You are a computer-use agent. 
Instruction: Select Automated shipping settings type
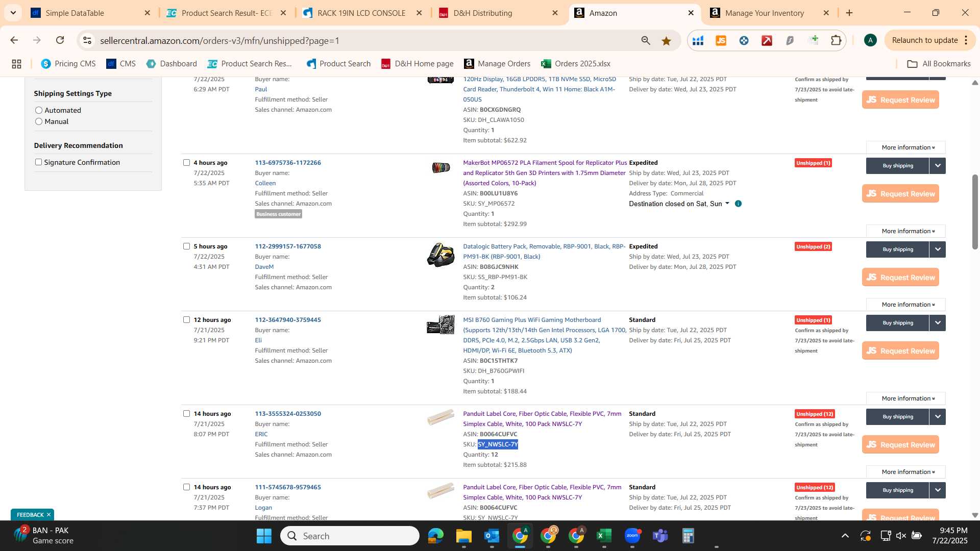point(39,110)
